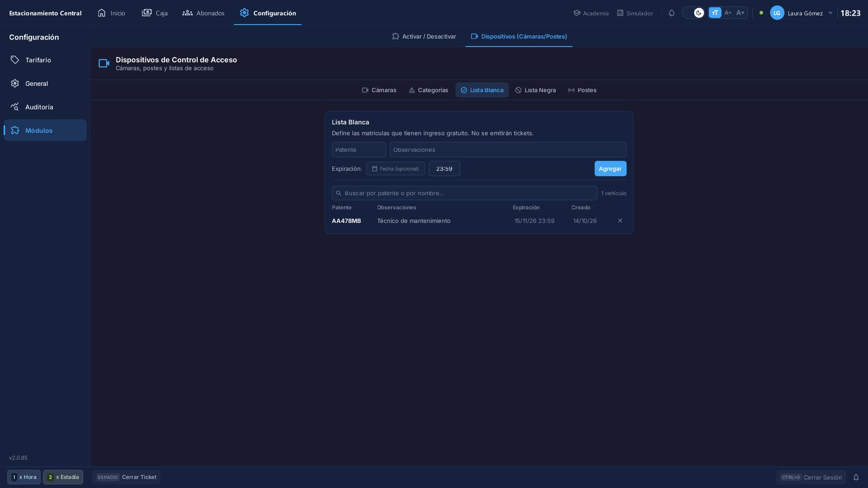Open the Postes sub-tab

coord(582,90)
